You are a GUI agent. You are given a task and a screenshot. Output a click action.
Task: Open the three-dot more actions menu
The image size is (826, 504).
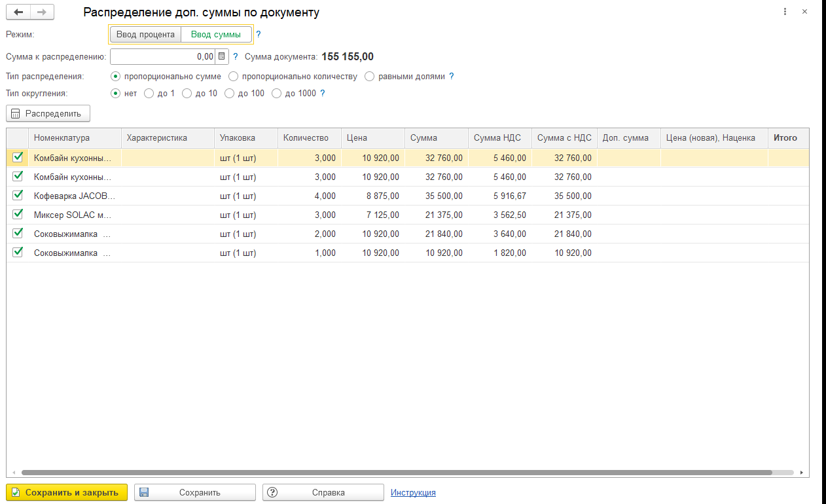click(x=785, y=12)
